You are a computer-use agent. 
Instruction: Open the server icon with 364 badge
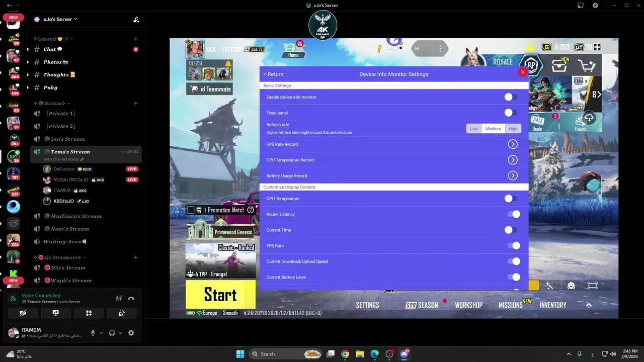coord(14,72)
